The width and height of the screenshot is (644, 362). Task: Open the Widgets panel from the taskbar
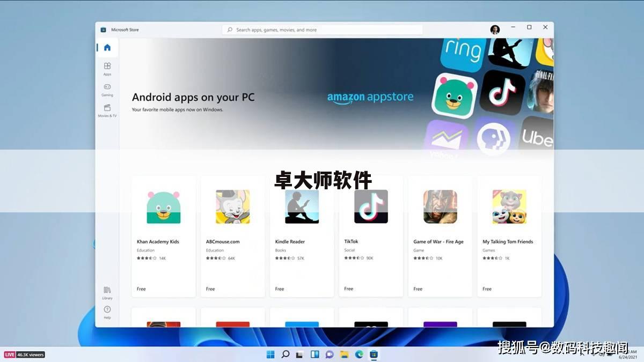point(315,354)
